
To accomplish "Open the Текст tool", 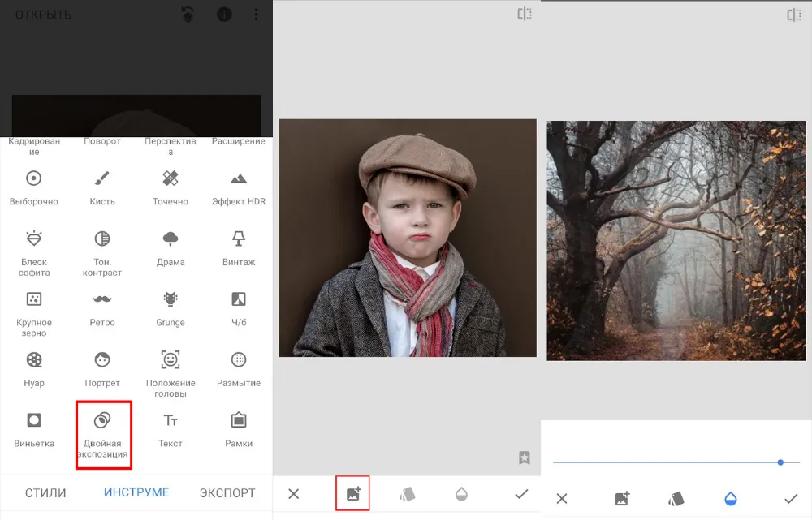I will point(171,428).
